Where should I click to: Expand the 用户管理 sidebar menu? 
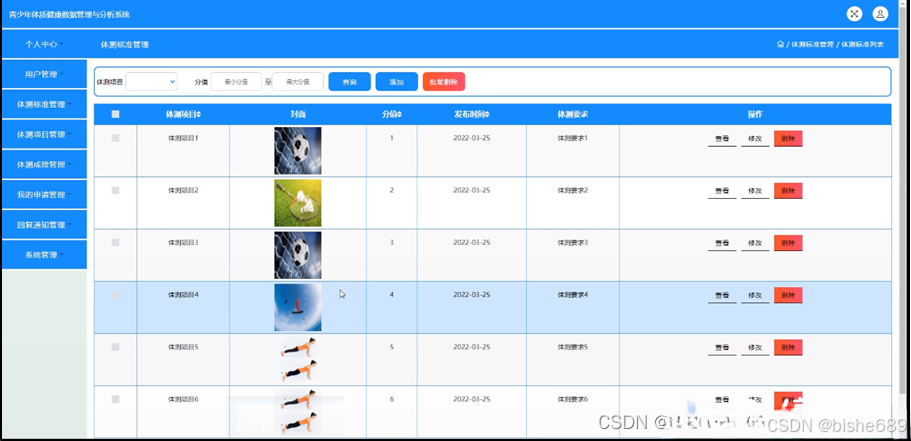click(44, 74)
